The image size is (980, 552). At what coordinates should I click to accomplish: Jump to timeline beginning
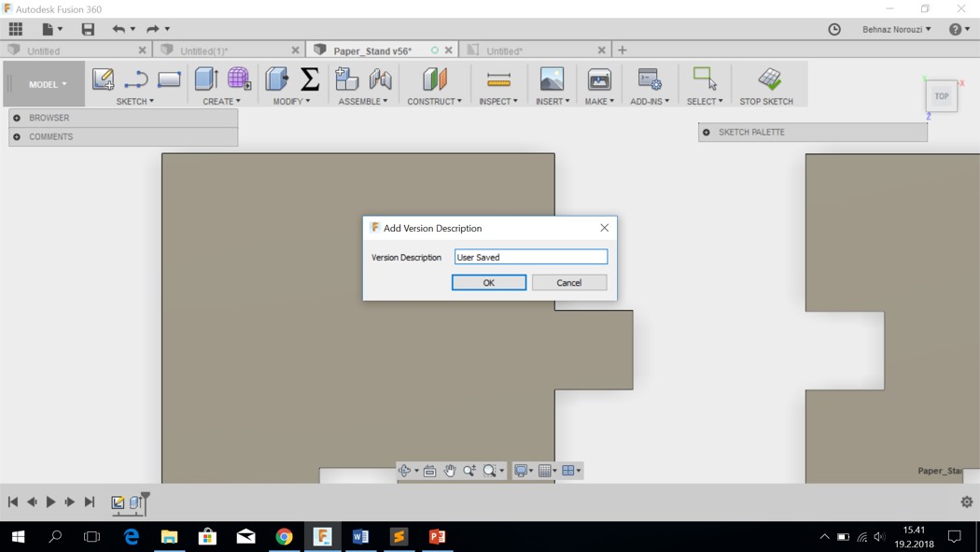12,502
